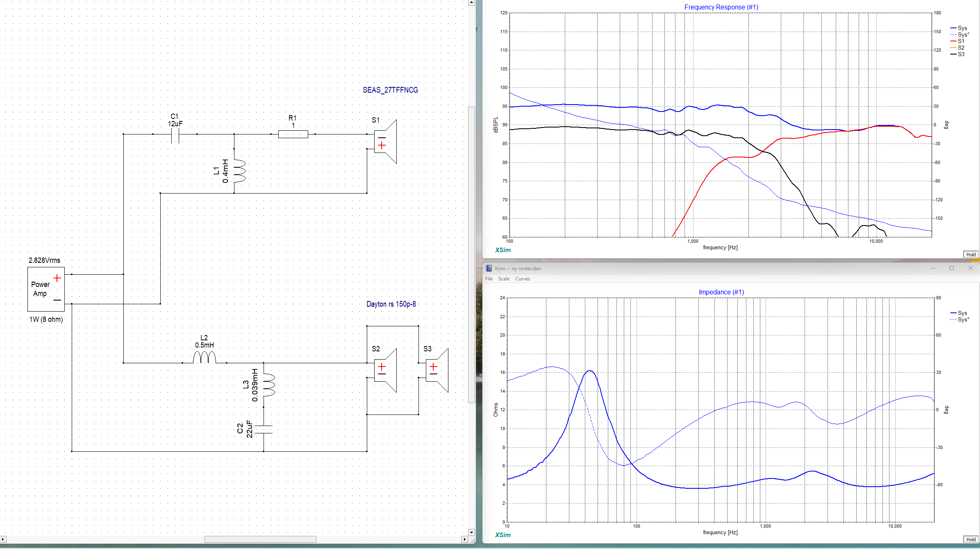Click the Xsim app icon in titlebar
Screen dimensions: 980x549
[489, 268]
